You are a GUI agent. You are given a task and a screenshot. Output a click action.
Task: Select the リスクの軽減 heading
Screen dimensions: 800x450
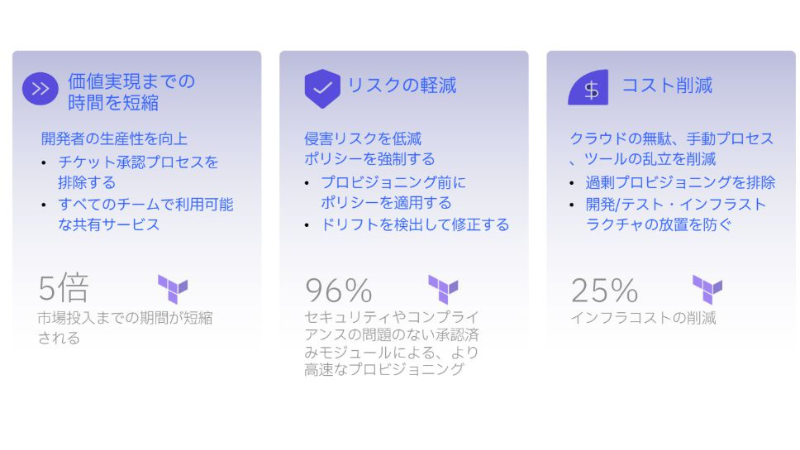point(401,86)
